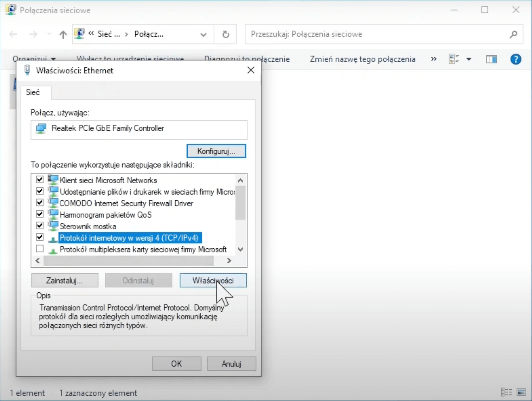
Task: Click Wyłącz to urządzenie sieciowe command
Action: (x=130, y=59)
